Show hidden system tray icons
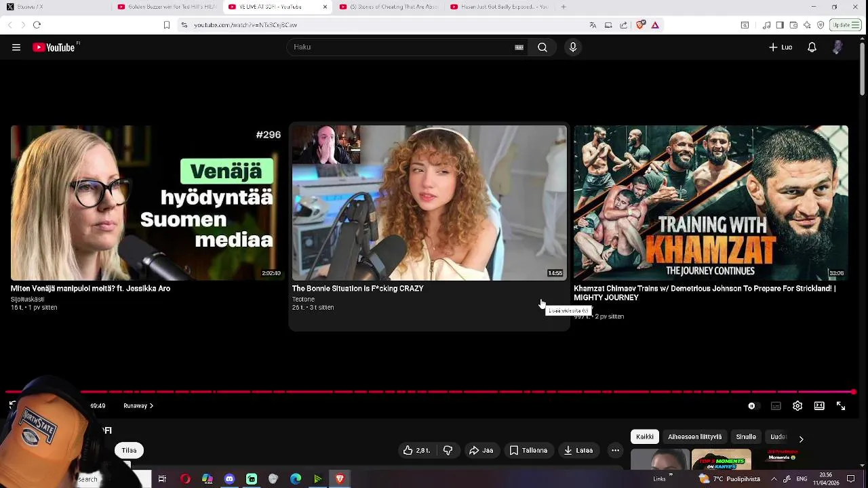Viewport: 868px width, 488px height. coord(774,479)
